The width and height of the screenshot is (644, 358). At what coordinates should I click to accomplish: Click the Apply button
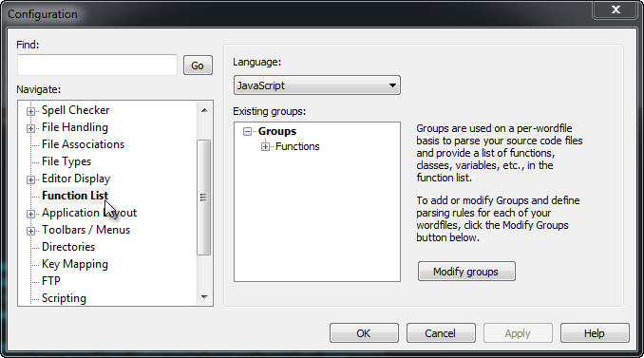pyautogui.click(x=518, y=333)
